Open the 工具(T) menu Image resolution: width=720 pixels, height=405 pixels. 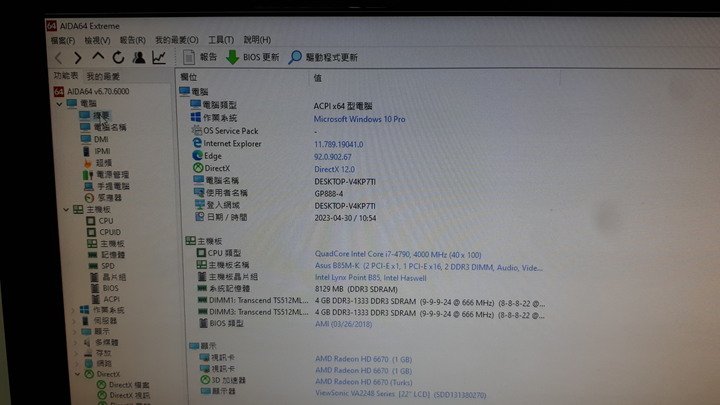(221, 40)
